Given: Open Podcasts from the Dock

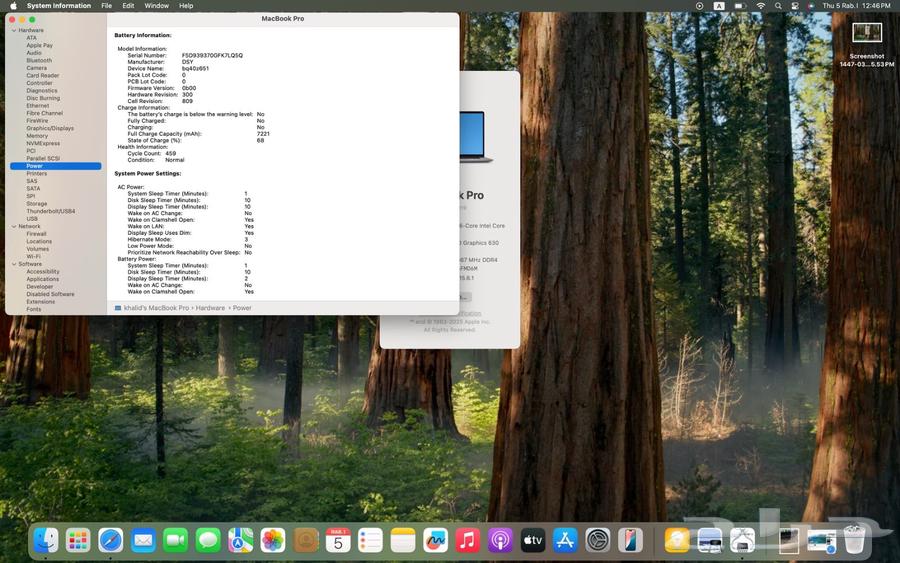Looking at the screenshot, I should (501, 540).
